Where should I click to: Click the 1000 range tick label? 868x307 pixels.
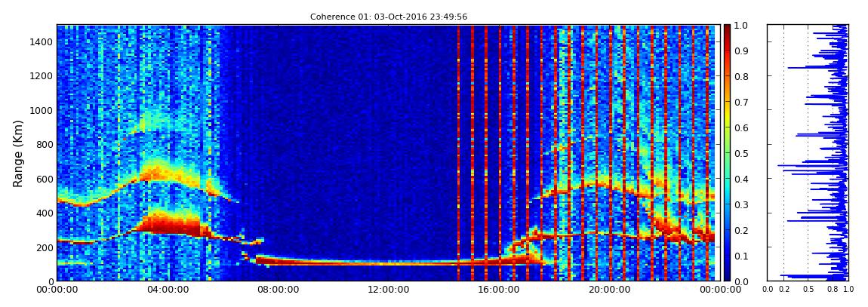pos(41,110)
